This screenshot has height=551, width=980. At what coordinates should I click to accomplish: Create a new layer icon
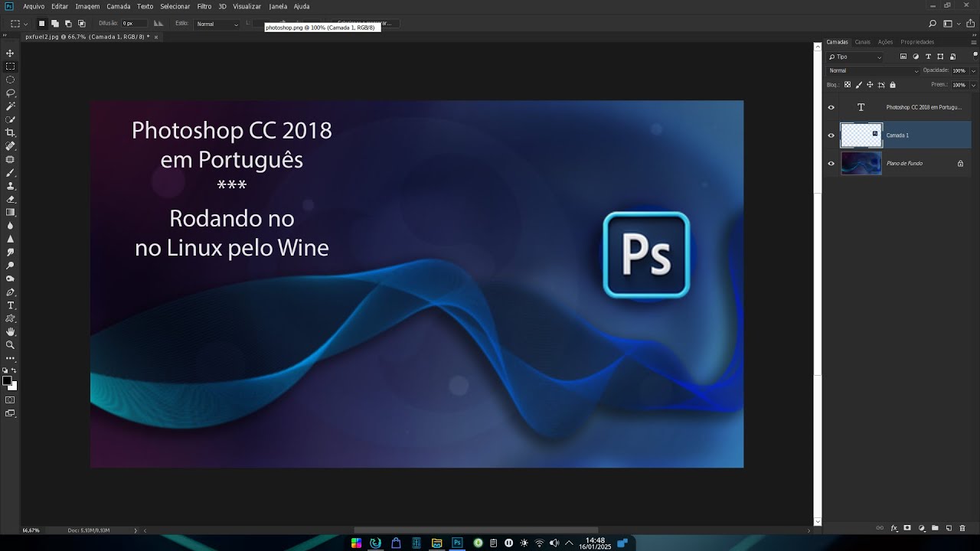click(x=949, y=528)
